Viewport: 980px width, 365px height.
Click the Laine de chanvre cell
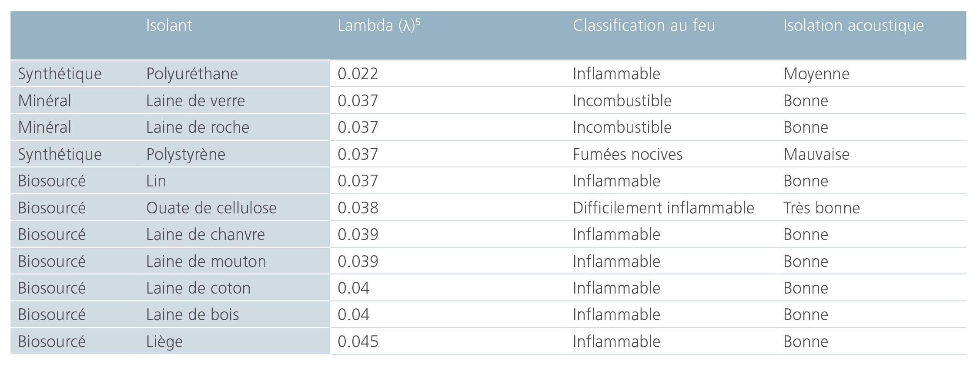[x=205, y=234]
